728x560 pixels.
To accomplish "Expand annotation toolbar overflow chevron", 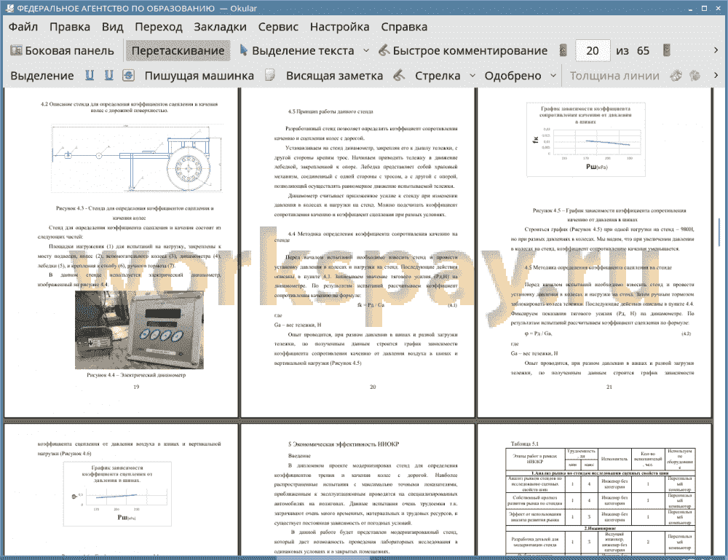I will [716, 75].
